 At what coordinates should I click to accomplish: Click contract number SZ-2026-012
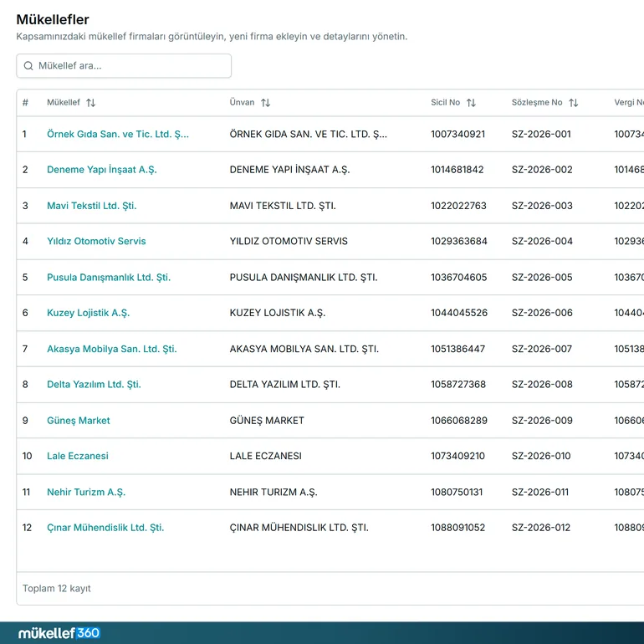[541, 528]
